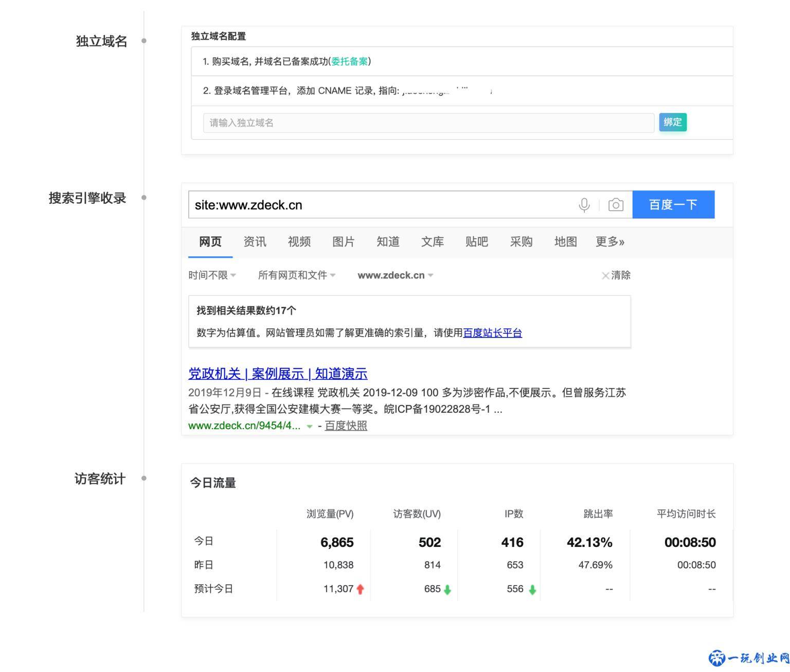The height and width of the screenshot is (672, 790).
Task: Click the 今日 row label
Action: 204,541
